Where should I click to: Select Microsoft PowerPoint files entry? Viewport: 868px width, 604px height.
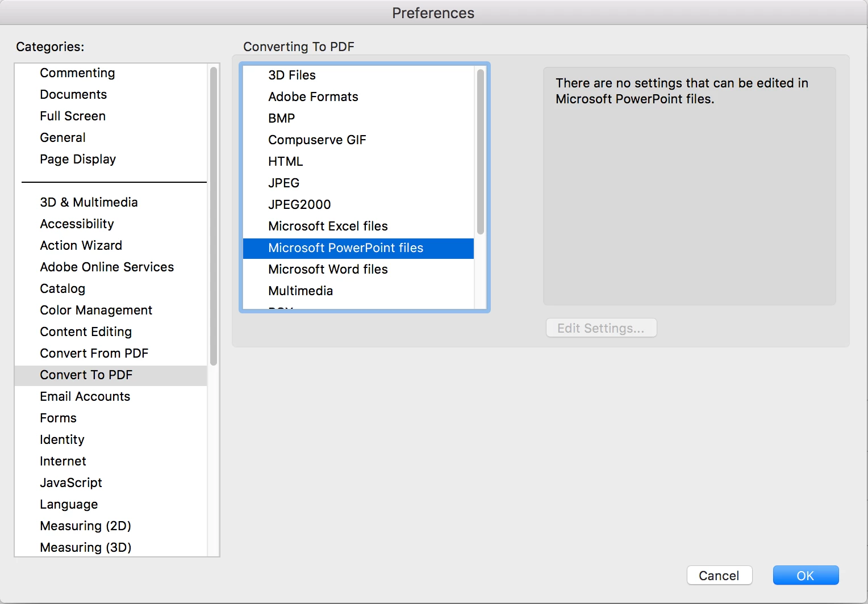pyautogui.click(x=358, y=248)
